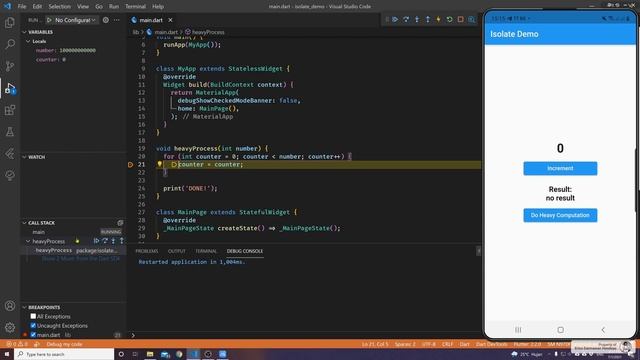Trigger Hot Reload lightning icon
This screenshot has height=360, width=640.
[438, 19]
